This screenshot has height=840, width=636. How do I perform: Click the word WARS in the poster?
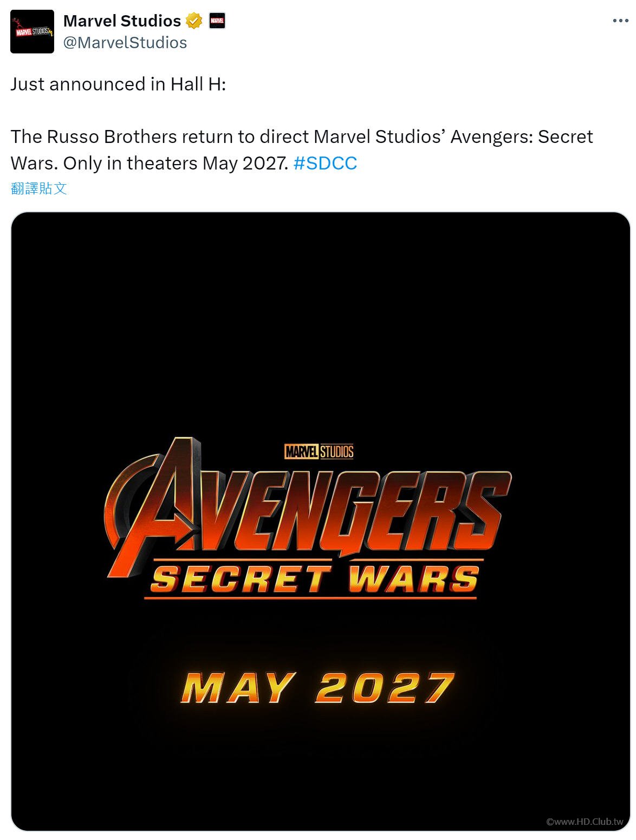pos(414,579)
